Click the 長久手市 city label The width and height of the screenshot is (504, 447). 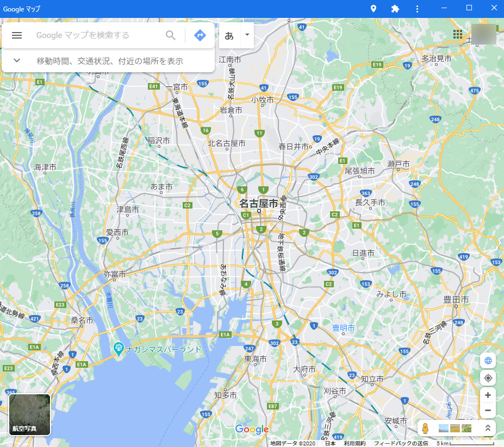[370, 202]
